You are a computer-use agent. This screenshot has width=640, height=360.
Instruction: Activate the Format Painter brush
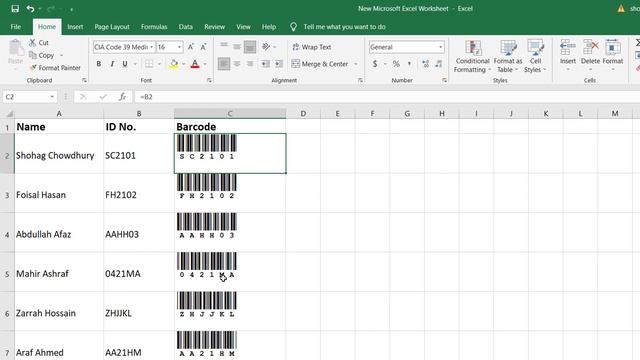point(33,68)
